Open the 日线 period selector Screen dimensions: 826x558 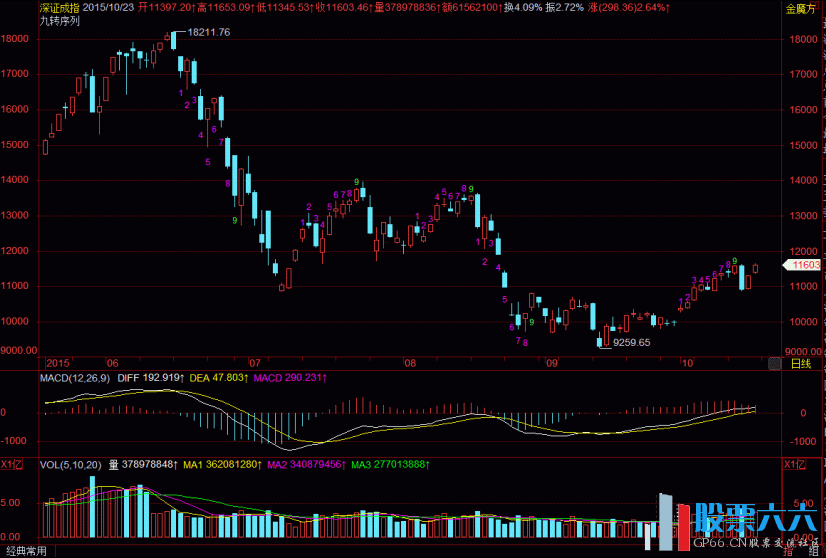click(x=801, y=363)
